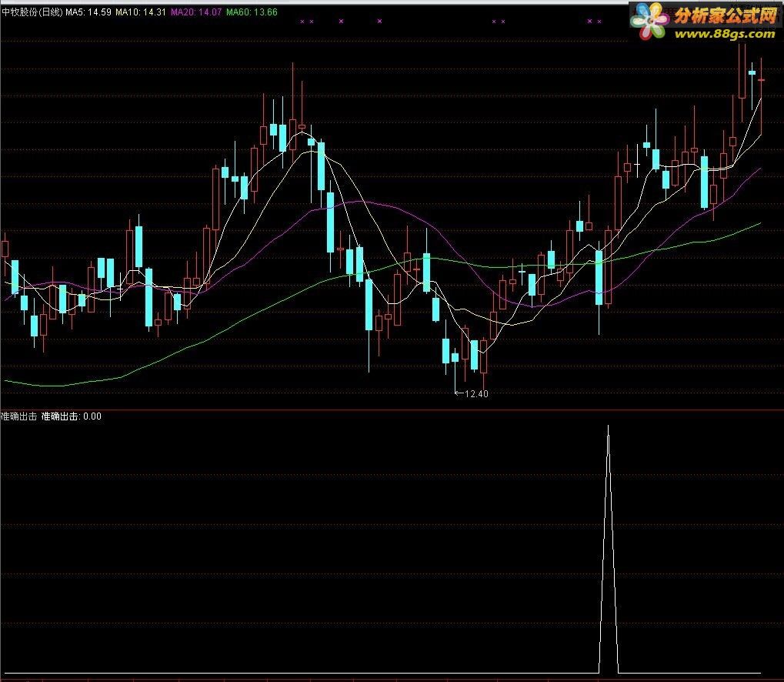Select the MA10: 14.31 indicator label

pyautogui.click(x=141, y=13)
